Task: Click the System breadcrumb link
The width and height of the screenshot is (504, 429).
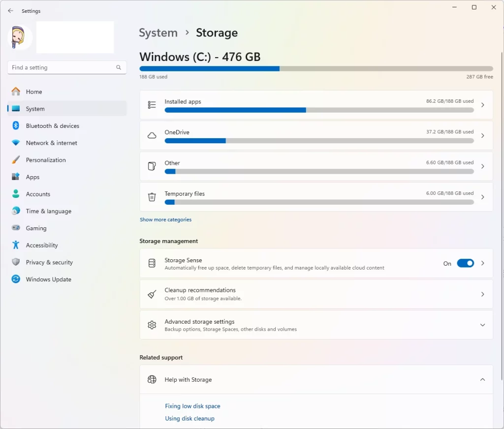Action: click(x=158, y=33)
